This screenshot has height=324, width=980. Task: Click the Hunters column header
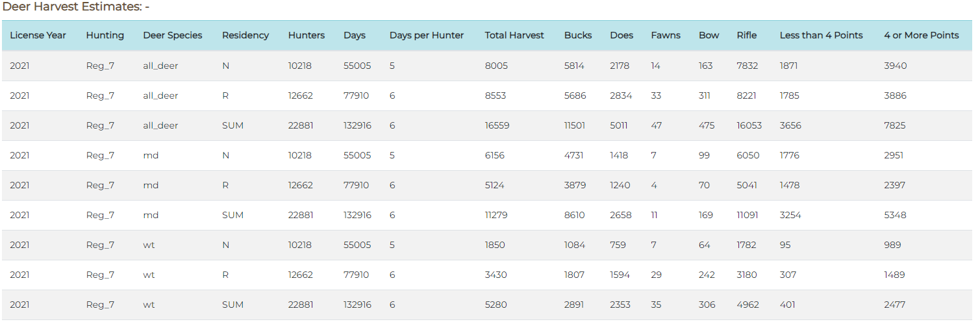(x=307, y=36)
